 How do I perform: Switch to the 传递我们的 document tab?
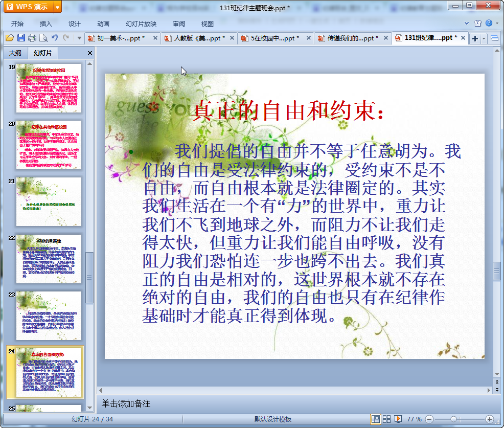[x=353, y=38]
